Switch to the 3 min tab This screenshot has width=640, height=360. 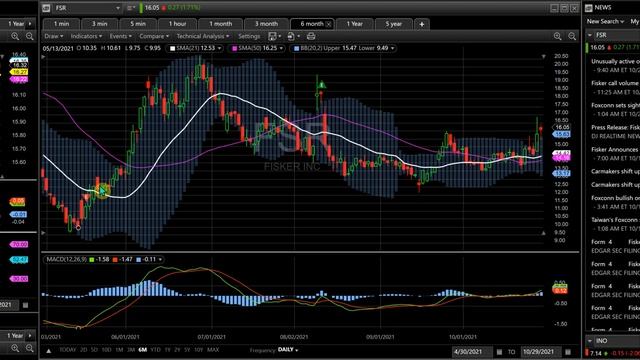[x=99, y=24]
